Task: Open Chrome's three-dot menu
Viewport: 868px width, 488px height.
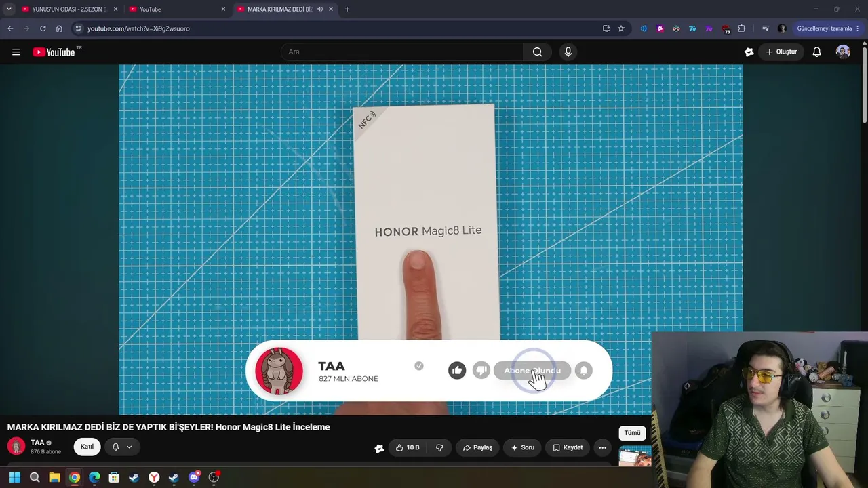Action: (x=858, y=28)
